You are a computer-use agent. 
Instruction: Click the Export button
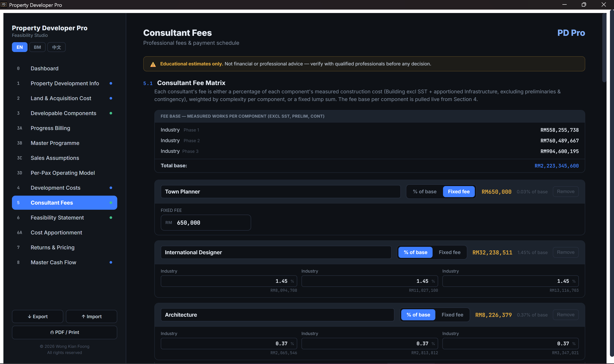(38, 317)
